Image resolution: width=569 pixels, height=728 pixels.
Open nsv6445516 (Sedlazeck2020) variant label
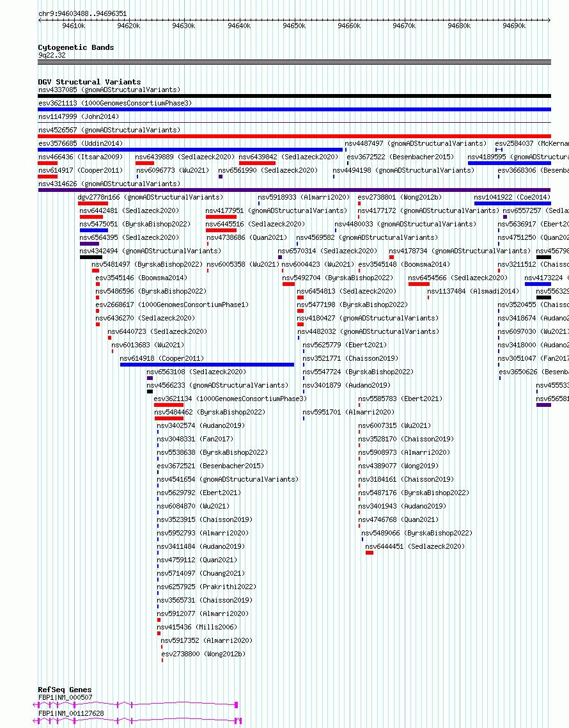tap(255, 225)
